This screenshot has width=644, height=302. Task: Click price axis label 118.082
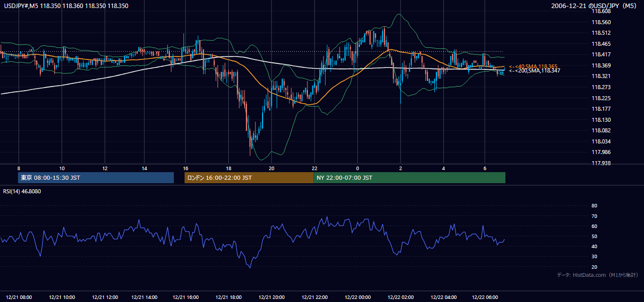point(601,130)
